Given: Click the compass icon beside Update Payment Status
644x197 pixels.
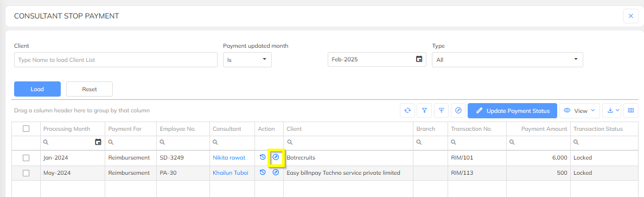Looking at the screenshot, I should coord(458,110).
